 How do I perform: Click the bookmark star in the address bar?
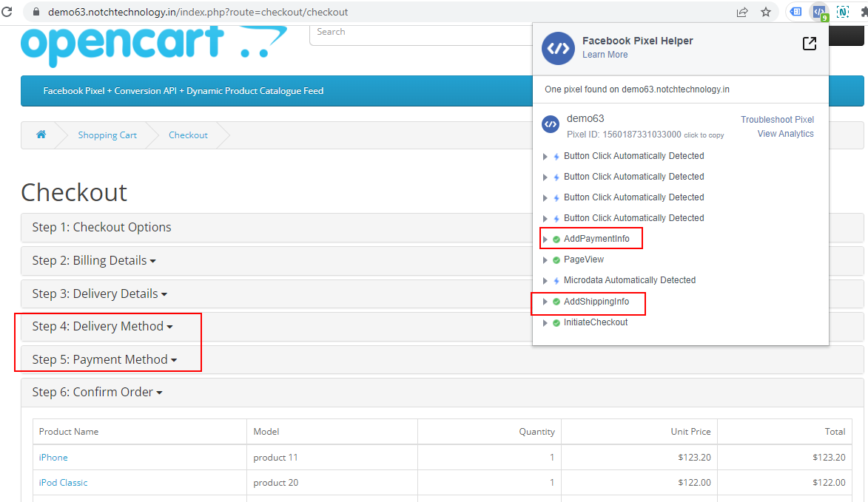click(x=766, y=12)
